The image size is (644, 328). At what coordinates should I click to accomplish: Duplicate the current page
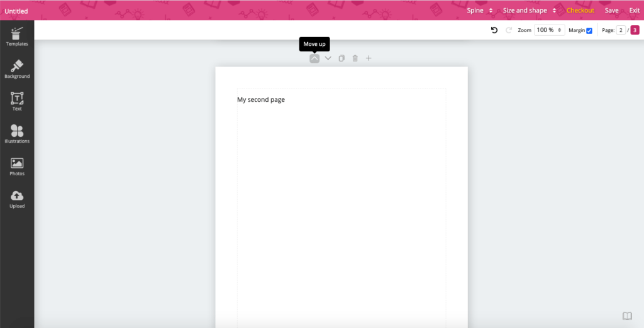tap(341, 58)
